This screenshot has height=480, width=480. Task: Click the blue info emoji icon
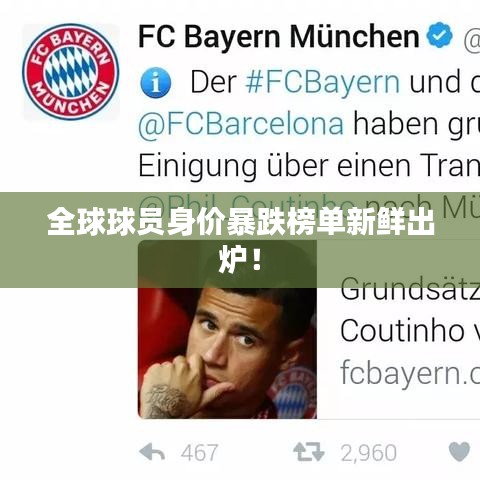coord(155,82)
